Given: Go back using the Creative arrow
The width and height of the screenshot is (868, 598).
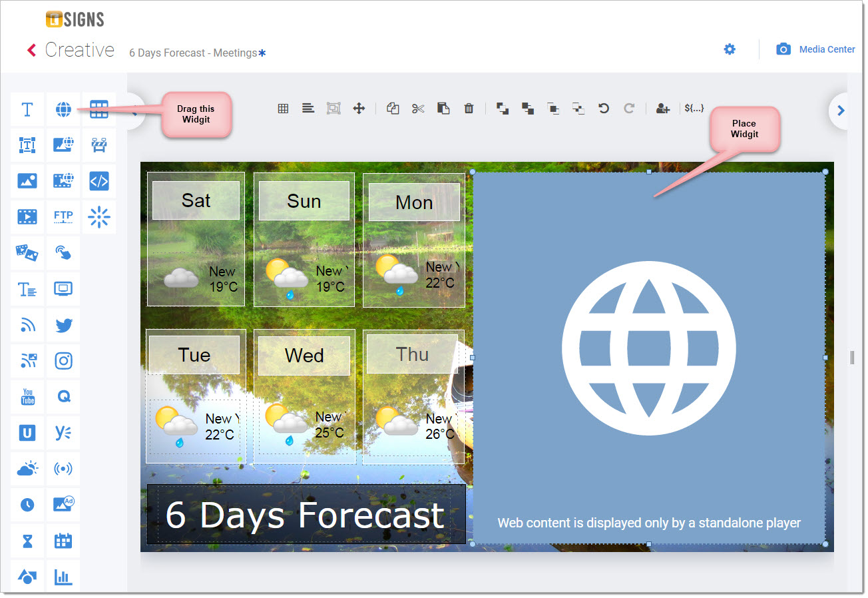Looking at the screenshot, I should pos(31,50).
